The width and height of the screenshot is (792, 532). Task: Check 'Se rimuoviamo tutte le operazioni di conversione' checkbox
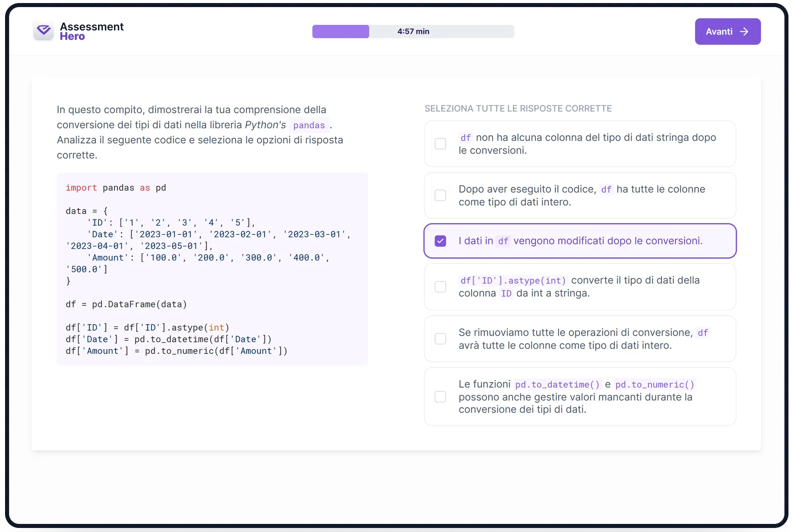point(441,339)
